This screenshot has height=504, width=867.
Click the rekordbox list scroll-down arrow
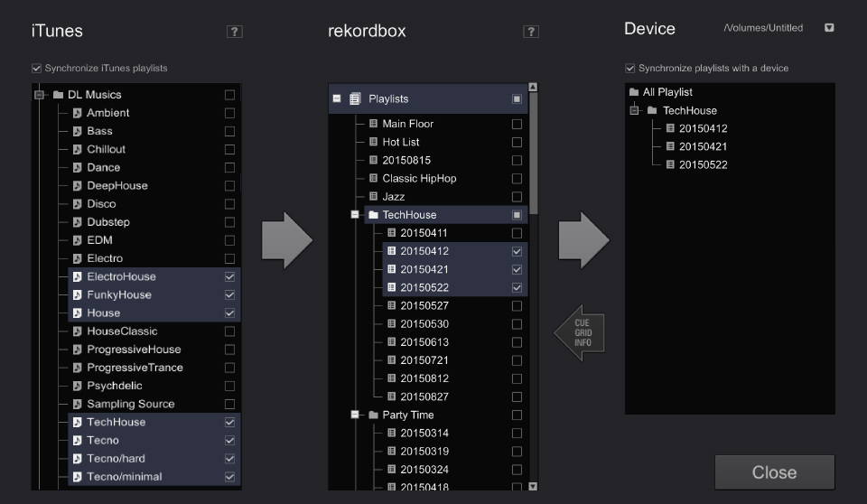(x=533, y=486)
